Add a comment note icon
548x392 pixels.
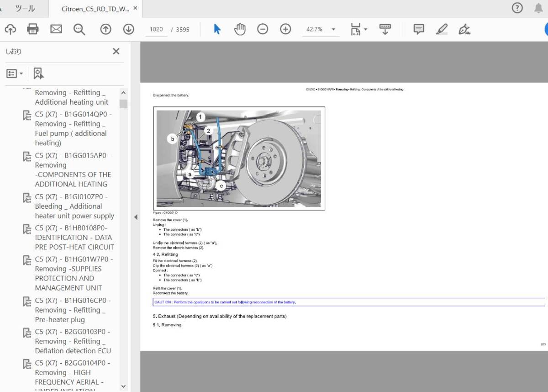pyautogui.click(x=418, y=29)
